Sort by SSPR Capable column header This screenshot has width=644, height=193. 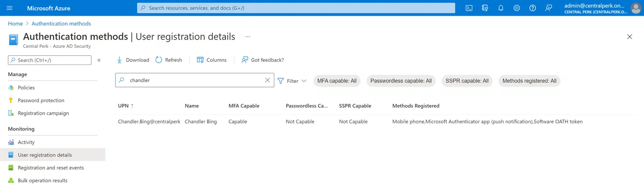click(355, 105)
